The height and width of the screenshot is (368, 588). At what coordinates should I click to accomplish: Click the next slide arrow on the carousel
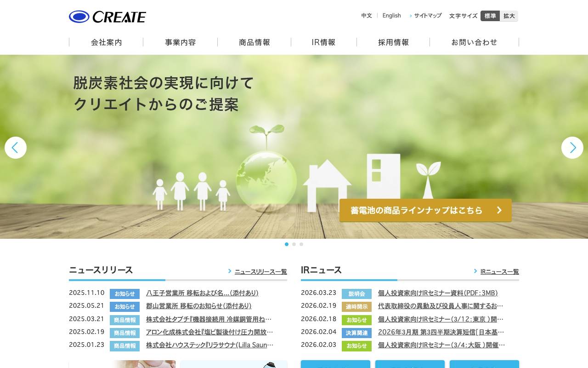[x=572, y=148]
